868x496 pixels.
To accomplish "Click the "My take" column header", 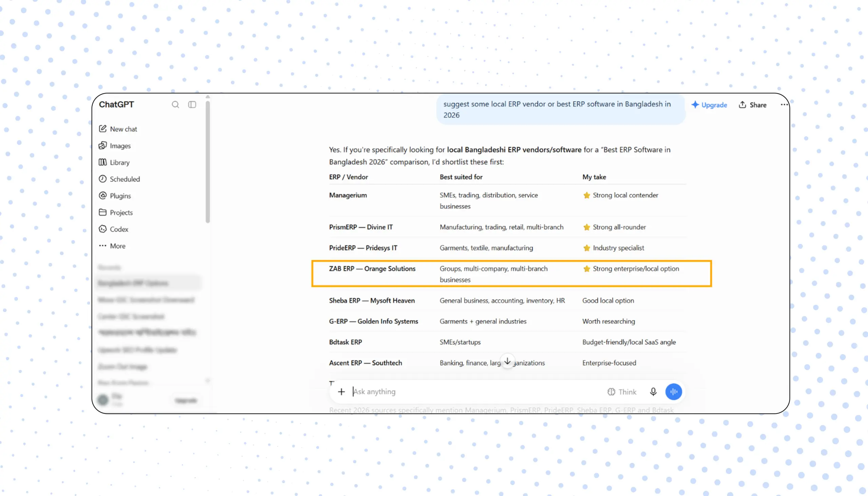I will [594, 177].
